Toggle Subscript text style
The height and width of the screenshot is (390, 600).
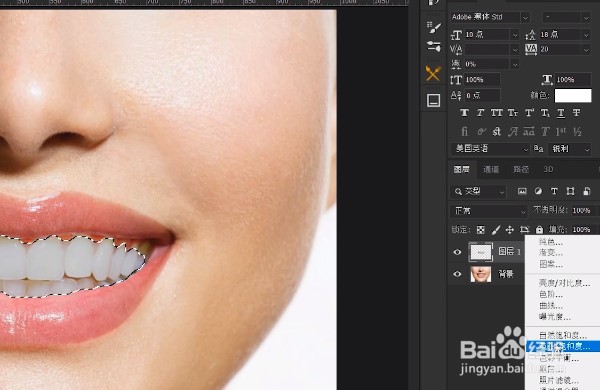(545, 113)
